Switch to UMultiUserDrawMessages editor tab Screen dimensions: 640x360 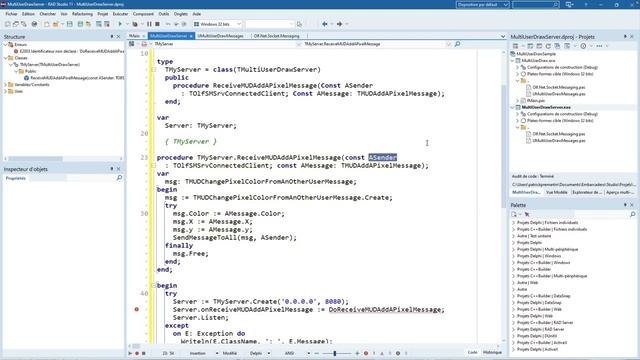click(x=220, y=36)
